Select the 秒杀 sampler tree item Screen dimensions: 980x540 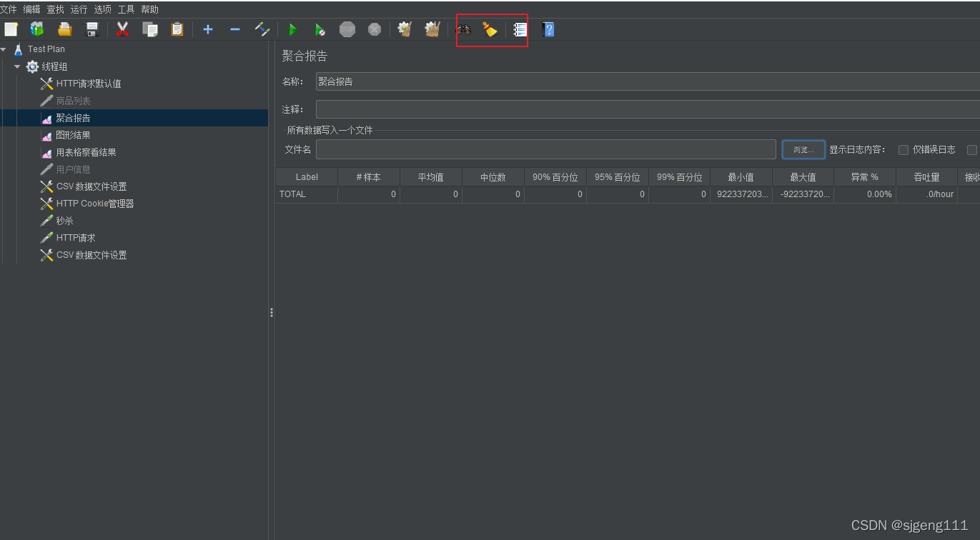click(x=65, y=221)
